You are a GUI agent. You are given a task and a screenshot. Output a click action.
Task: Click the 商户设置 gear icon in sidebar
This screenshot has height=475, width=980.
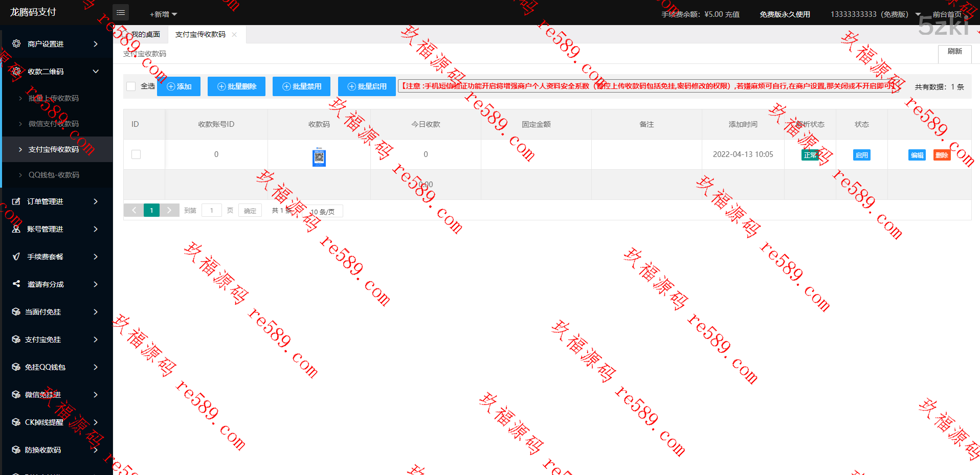[16, 44]
